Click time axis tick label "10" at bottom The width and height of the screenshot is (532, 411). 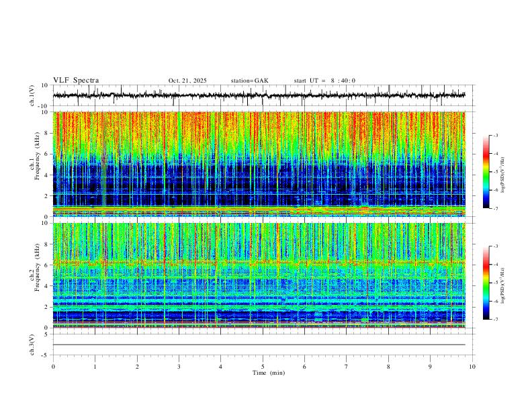472,367
